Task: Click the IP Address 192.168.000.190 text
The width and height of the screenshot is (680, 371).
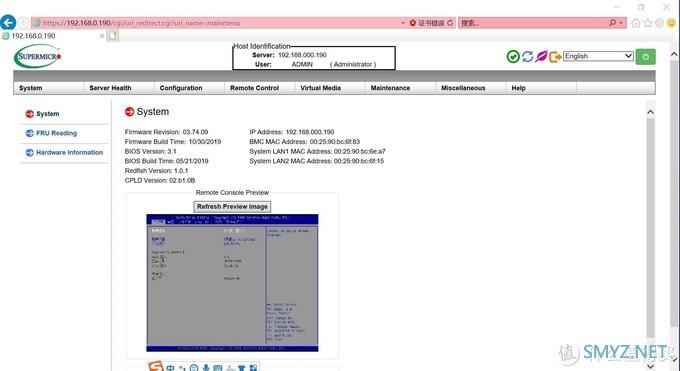Action: coord(291,132)
